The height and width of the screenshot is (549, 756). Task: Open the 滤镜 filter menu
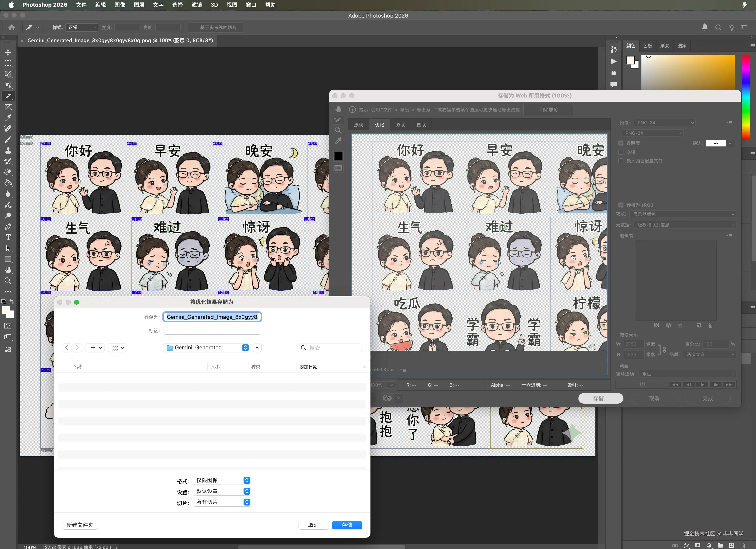click(197, 5)
